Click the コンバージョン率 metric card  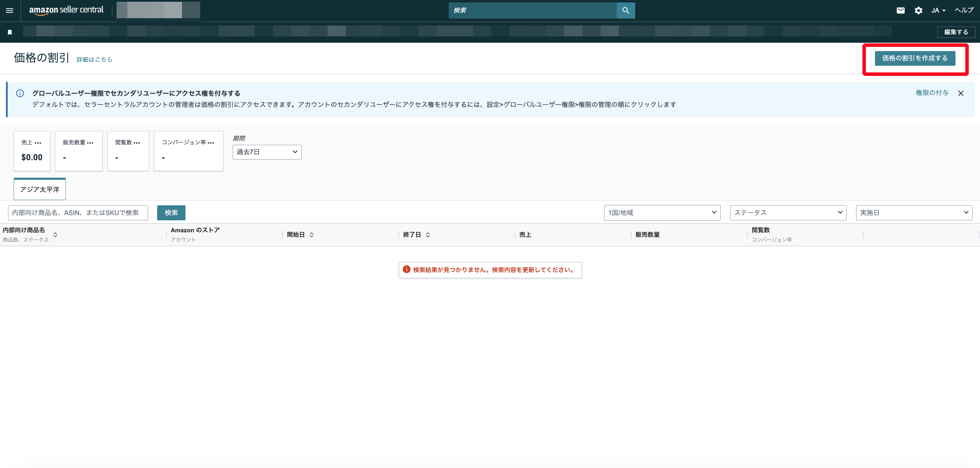coord(188,151)
